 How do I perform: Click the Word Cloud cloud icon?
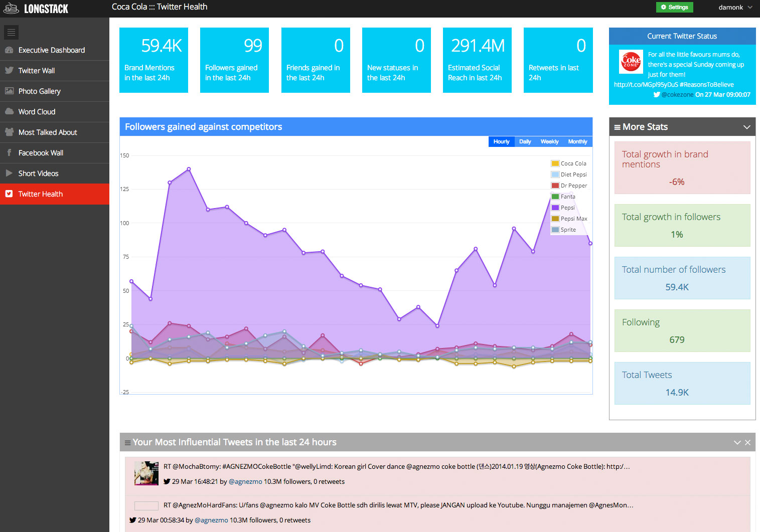point(9,112)
